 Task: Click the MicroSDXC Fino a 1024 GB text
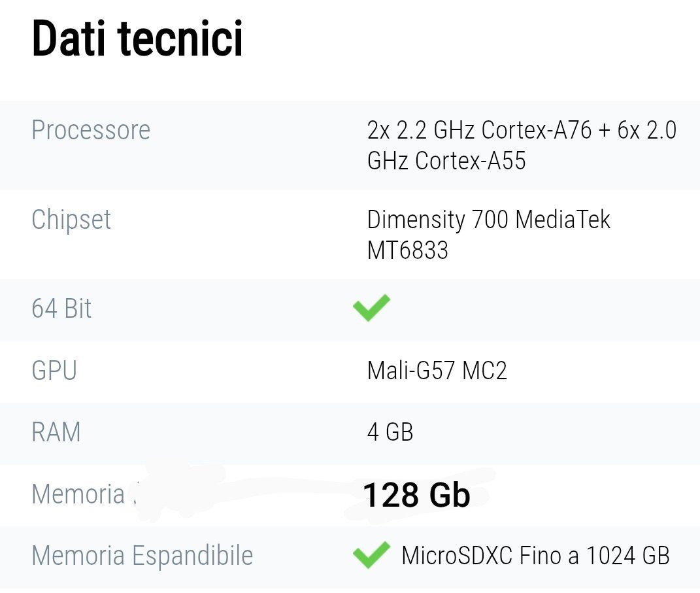tap(536, 556)
